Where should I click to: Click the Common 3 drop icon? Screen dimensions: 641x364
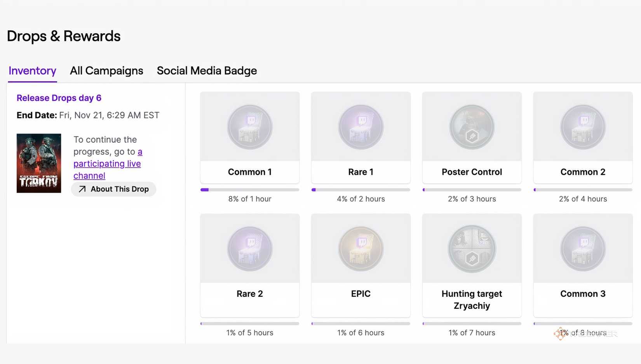click(582, 249)
